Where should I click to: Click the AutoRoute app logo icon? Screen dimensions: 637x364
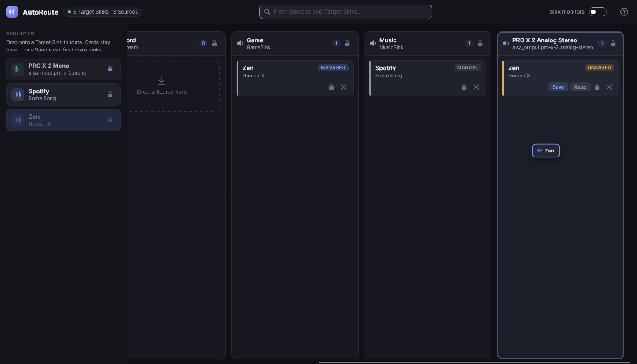tap(12, 12)
